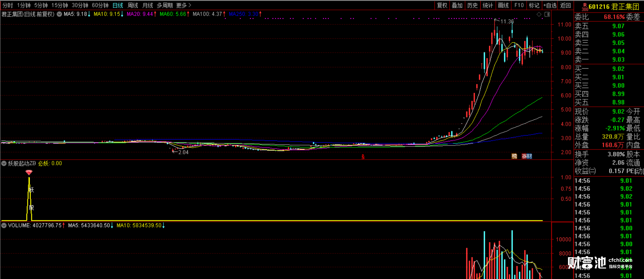Click 卖五 price 9.07
The height and width of the screenshot is (279, 644).
coord(618,26)
